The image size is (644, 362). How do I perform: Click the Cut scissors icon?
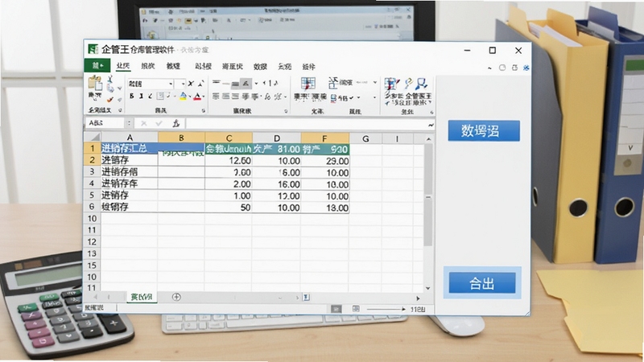[110, 79]
